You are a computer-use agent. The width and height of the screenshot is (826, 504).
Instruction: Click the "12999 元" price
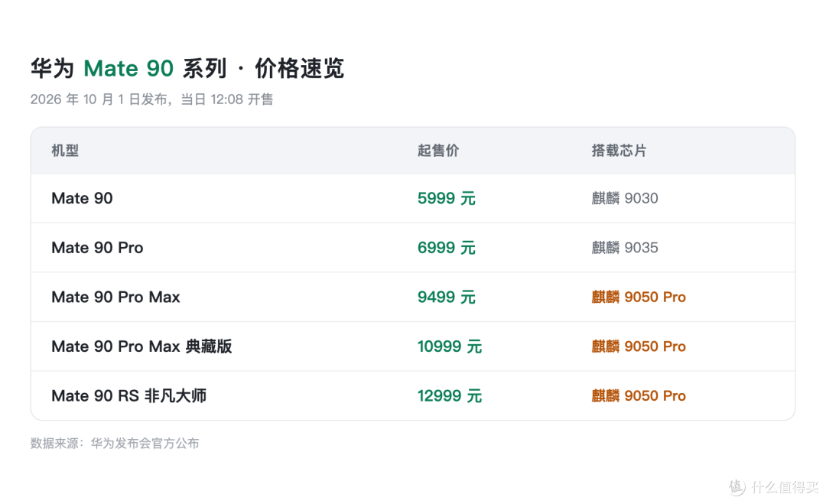coord(450,396)
